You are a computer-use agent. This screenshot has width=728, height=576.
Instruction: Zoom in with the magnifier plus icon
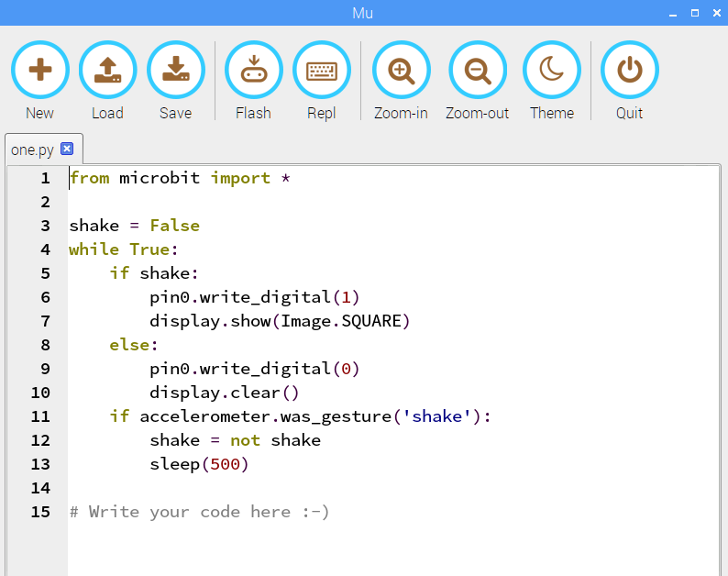point(401,71)
